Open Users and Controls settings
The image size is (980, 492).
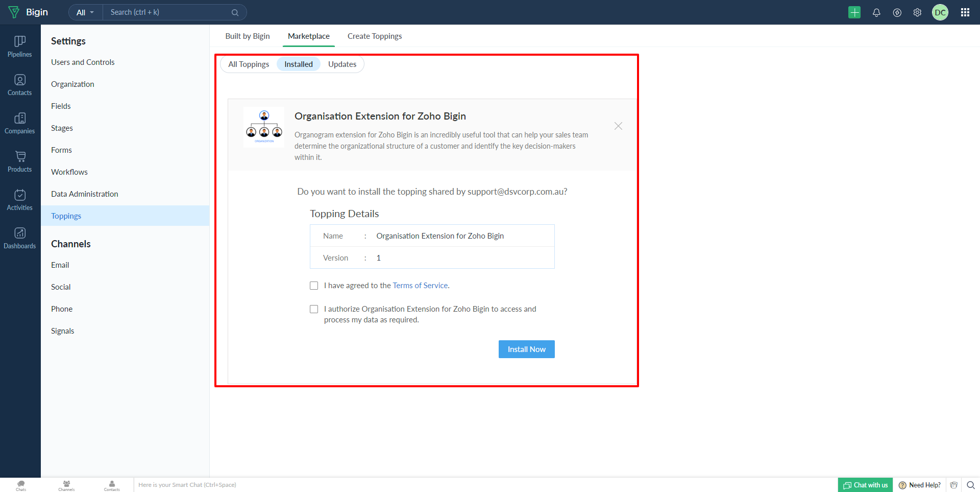click(83, 62)
